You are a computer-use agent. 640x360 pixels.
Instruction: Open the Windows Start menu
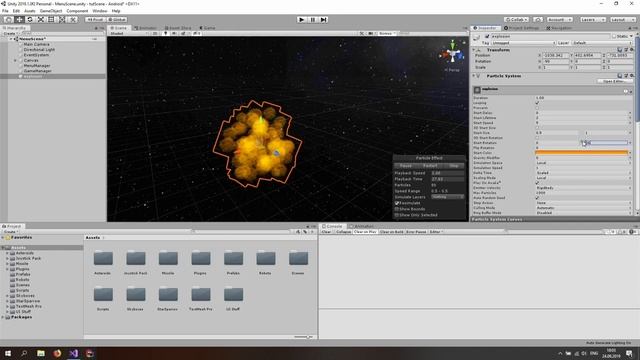click(8, 353)
